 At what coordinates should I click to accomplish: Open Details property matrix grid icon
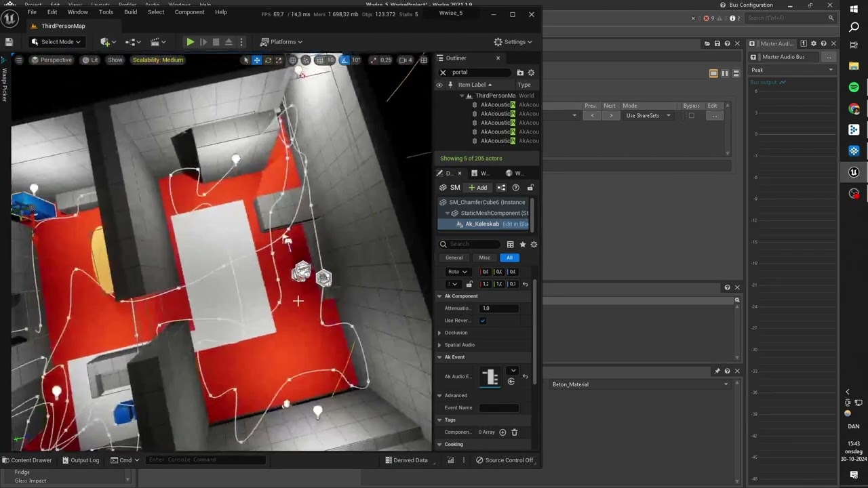tap(510, 245)
